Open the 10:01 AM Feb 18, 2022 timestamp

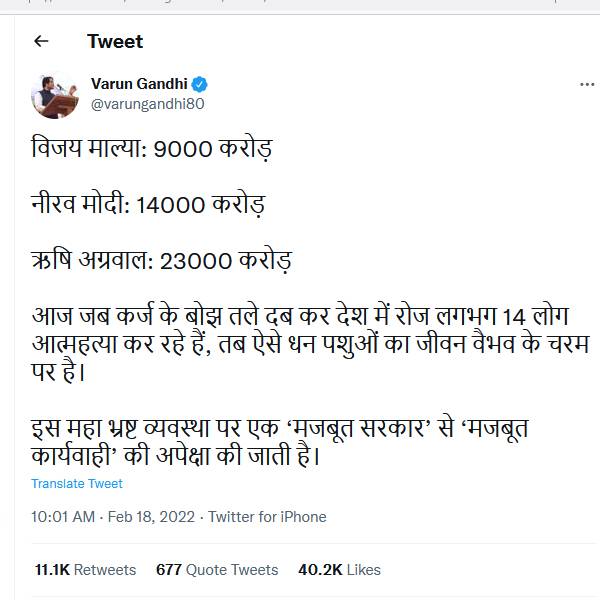coord(114,517)
